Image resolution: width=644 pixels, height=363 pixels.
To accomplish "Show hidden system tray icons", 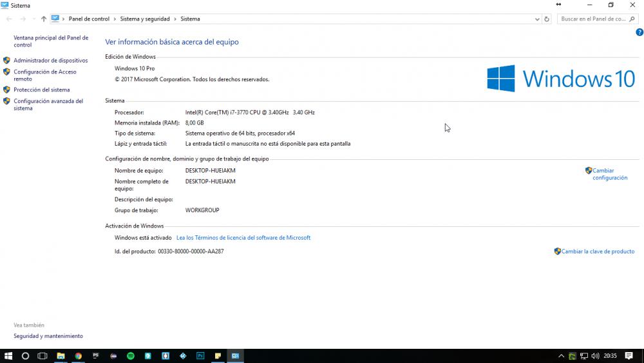I will point(561,356).
